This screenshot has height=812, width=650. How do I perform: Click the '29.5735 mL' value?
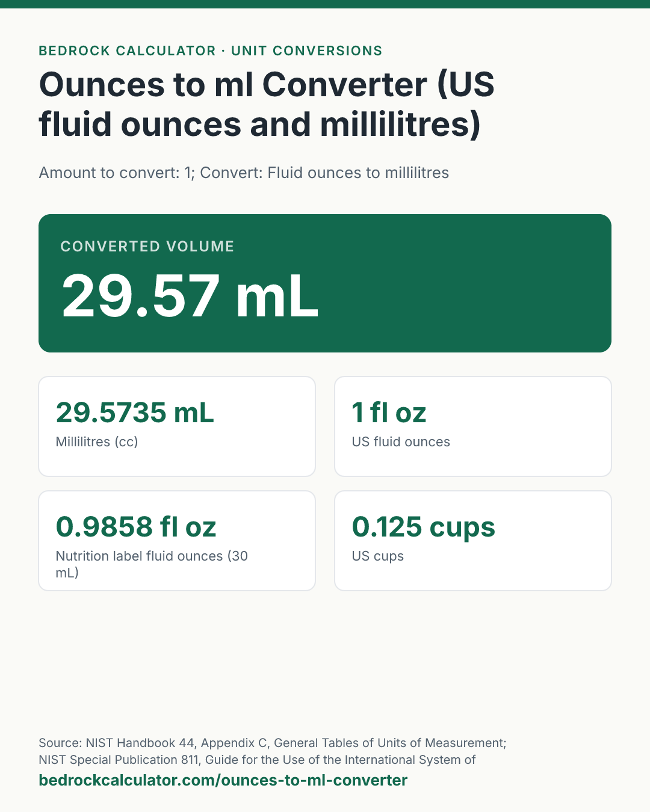pos(135,413)
